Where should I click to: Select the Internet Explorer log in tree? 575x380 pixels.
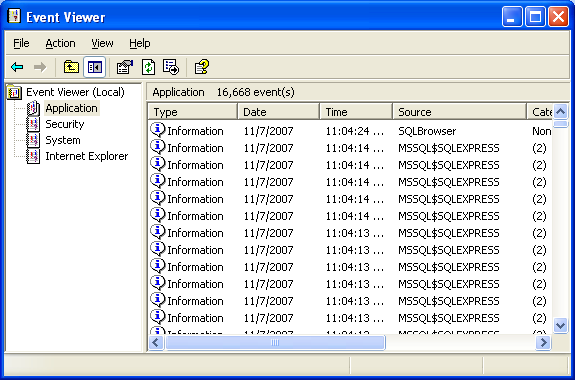[87, 156]
